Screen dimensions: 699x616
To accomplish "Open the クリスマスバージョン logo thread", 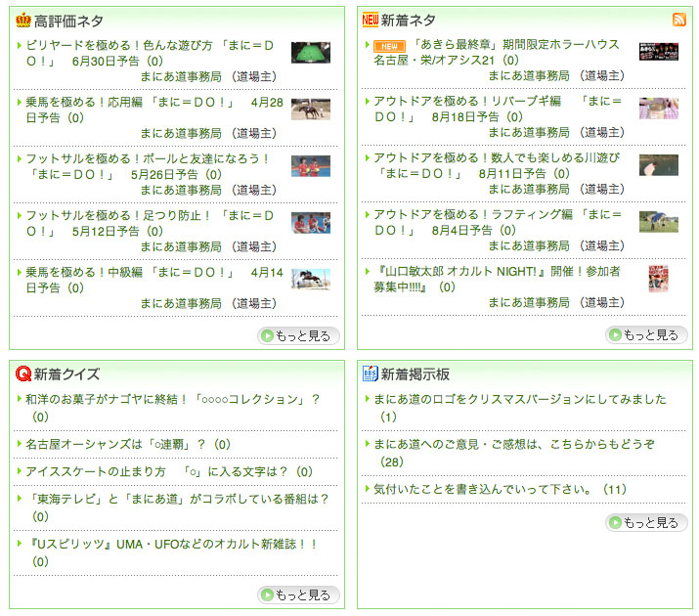I will pyautogui.click(x=520, y=399).
